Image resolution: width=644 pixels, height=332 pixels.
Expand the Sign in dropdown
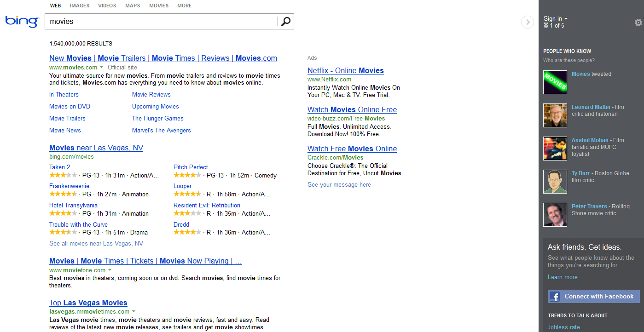[556, 19]
